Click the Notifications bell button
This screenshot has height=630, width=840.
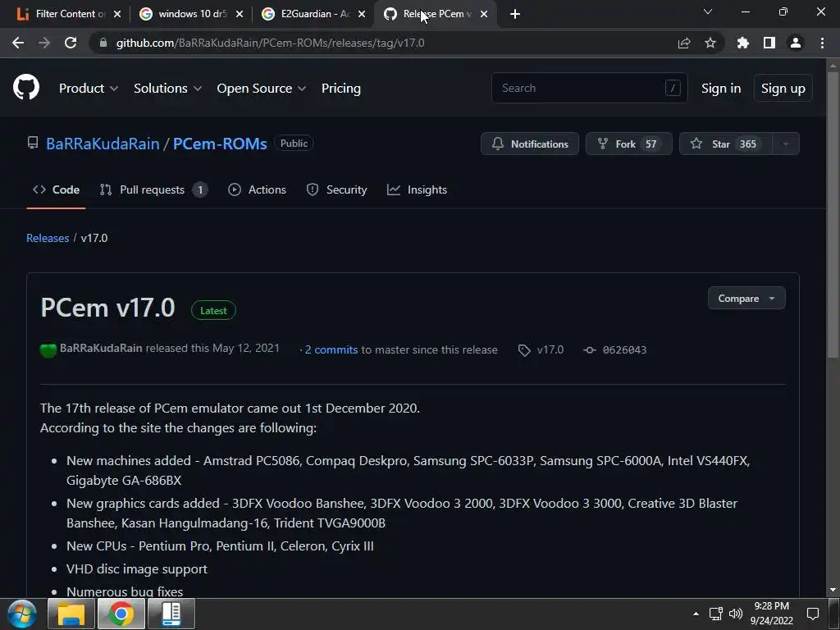(x=530, y=144)
